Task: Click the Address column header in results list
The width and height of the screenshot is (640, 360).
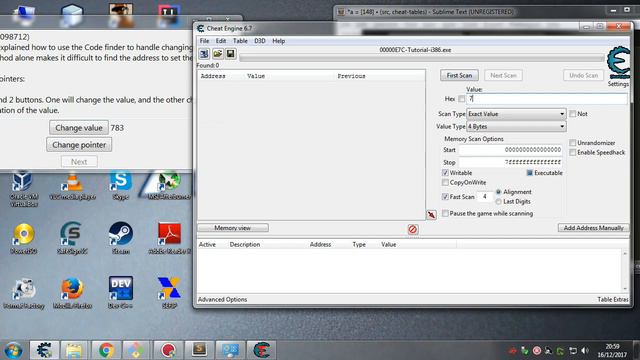Action: coord(213,76)
